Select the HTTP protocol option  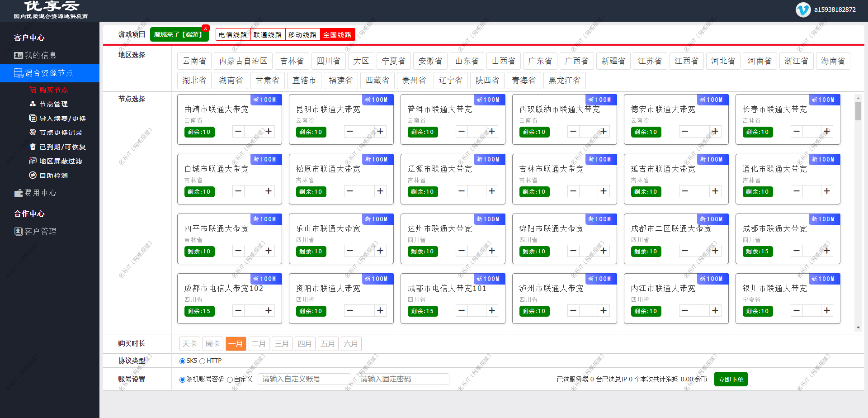[203, 361]
